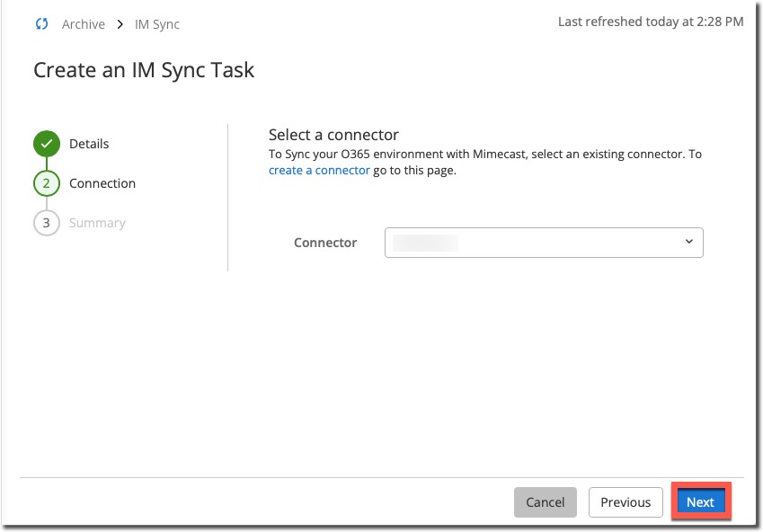Viewport: 763px width, 532px height.
Task: Open the Archive breadcrumb
Action: (83, 24)
